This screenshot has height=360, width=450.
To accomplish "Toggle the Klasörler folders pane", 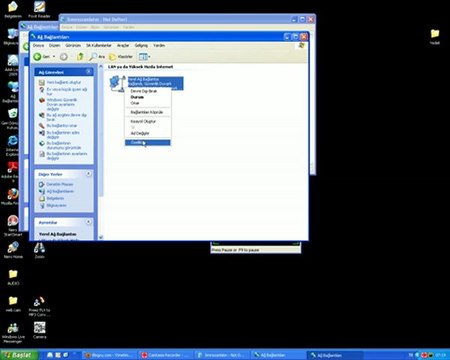I will pyautogui.click(x=121, y=57).
